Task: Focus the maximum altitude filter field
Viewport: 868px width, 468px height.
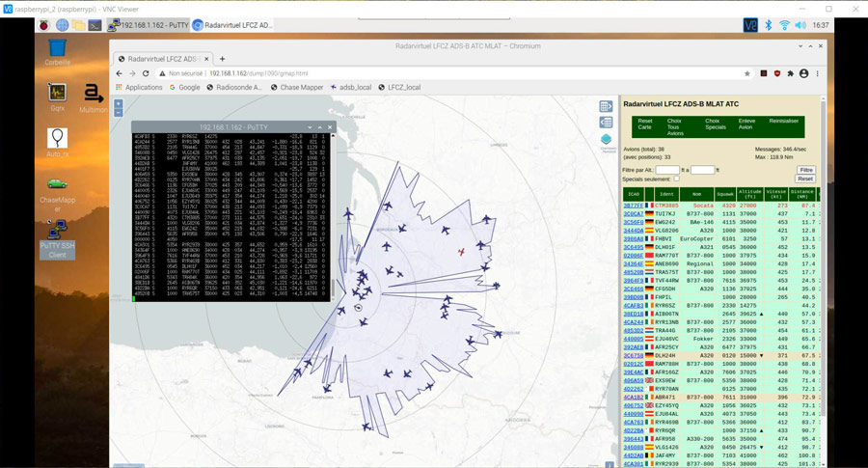Action: pyautogui.click(x=702, y=170)
